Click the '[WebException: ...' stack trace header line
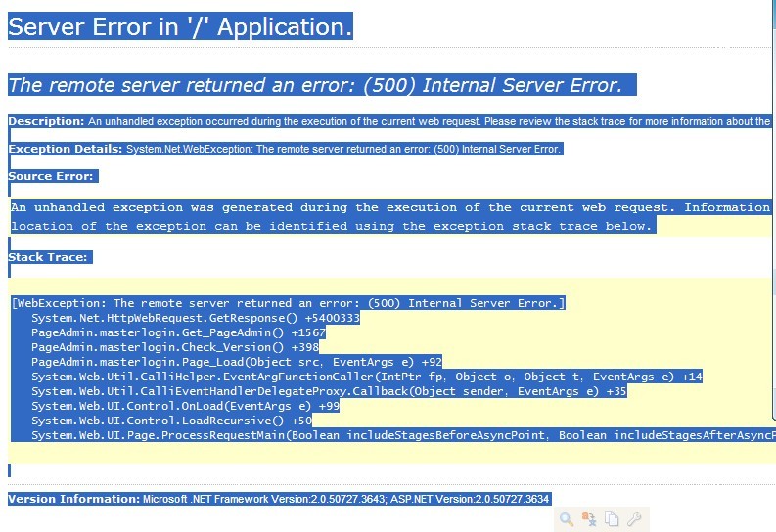The height and width of the screenshot is (532, 776). (x=288, y=303)
